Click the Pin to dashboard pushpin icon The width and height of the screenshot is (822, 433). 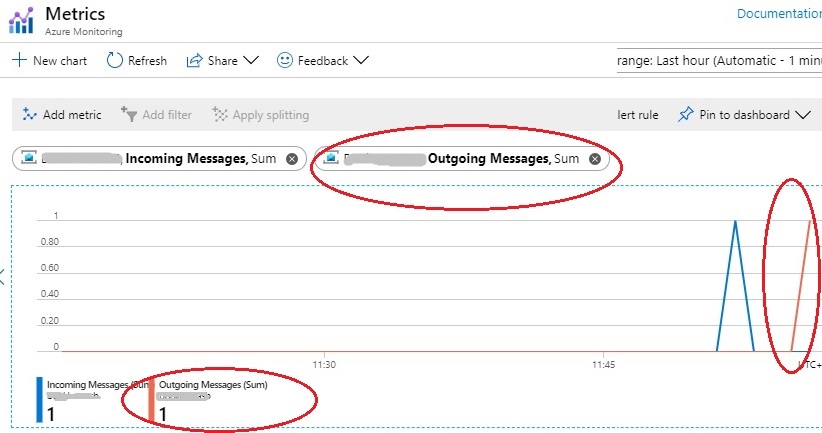pyautogui.click(x=685, y=114)
